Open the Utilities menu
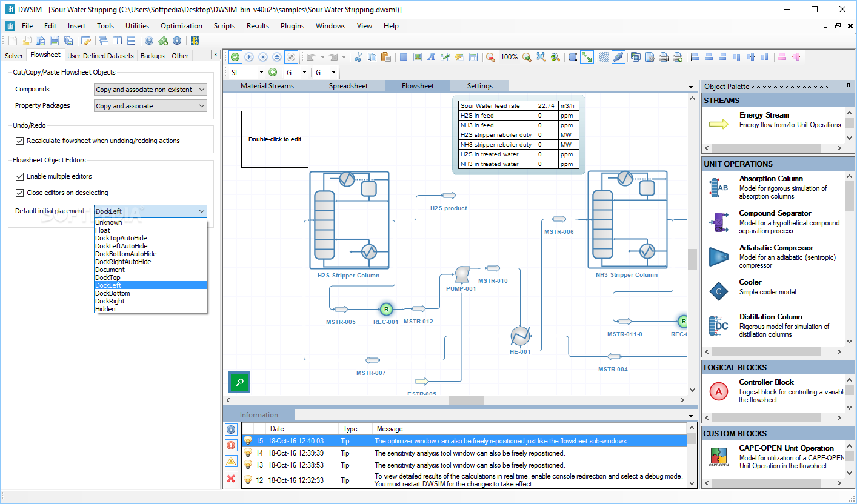857x504 pixels. [x=138, y=26]
